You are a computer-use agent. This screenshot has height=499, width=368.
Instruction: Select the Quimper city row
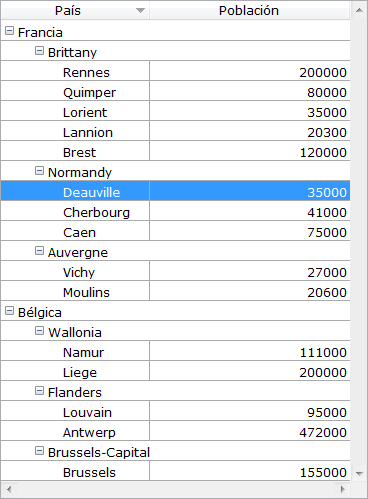(175, 91)
